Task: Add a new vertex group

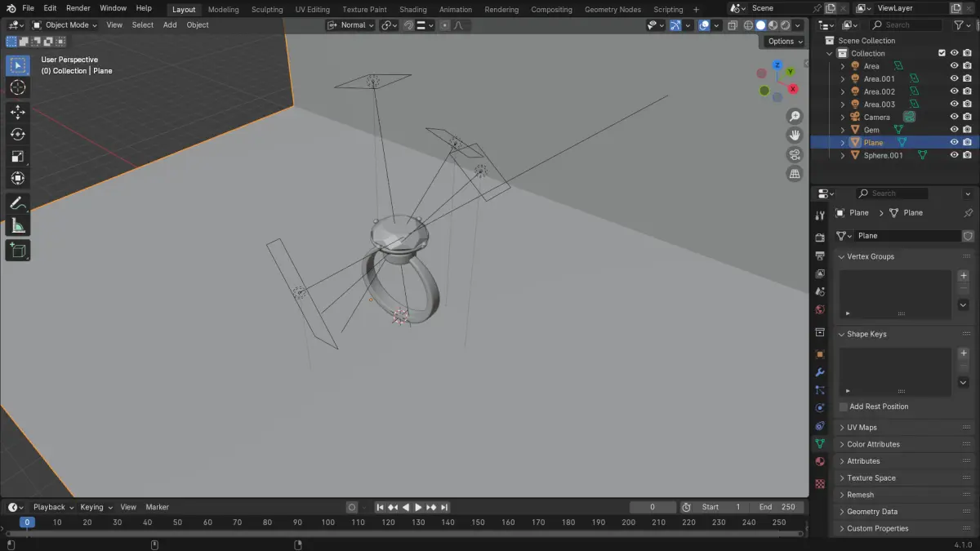Action: click(964, 276)
